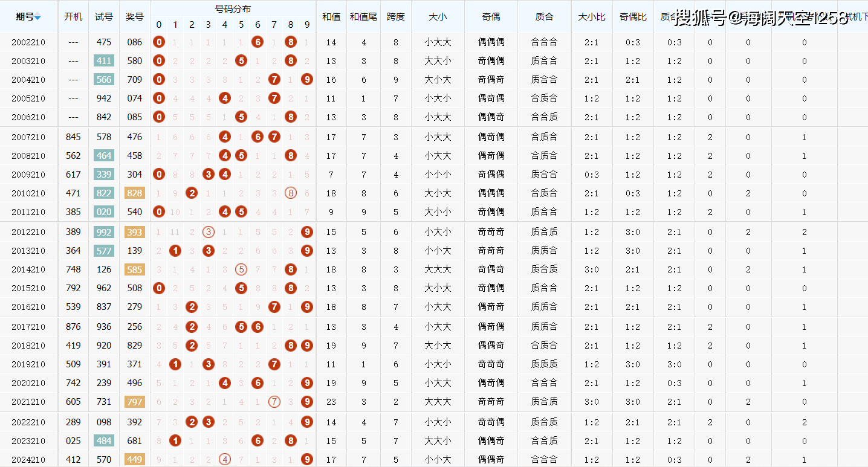Click digit 9 header under 号码分布
The height and width of the screenshot is (467, 868).
tap(307, 25)
